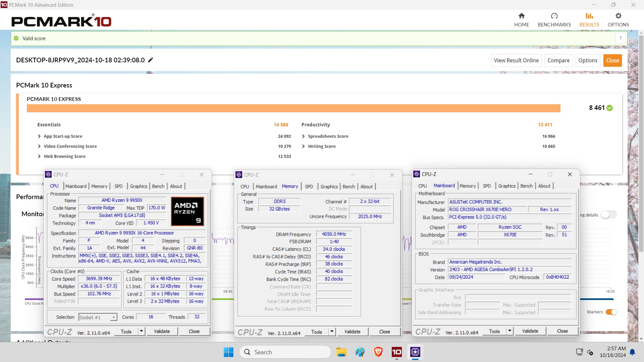Image resolution: width=644 pixels, height=362 pixels.
Task: Click the PCMark 10 taskbar icon
Action: (x=396, y=352)
